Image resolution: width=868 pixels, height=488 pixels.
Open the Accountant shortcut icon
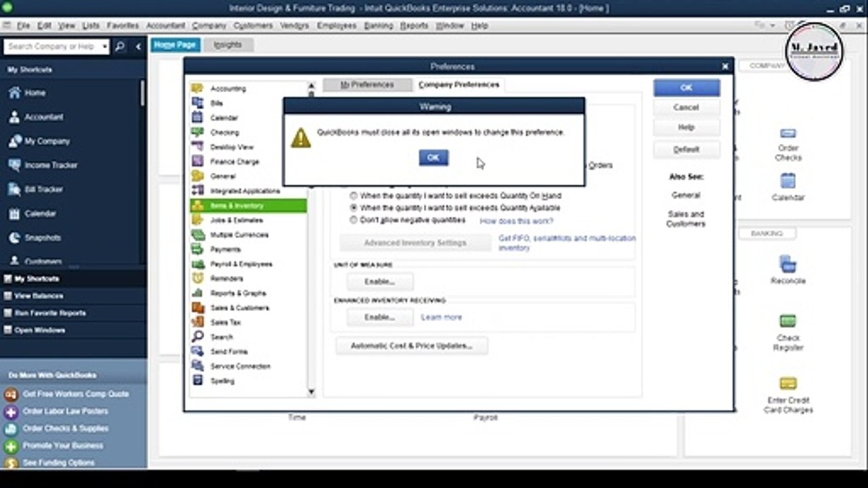click(14, 117)
